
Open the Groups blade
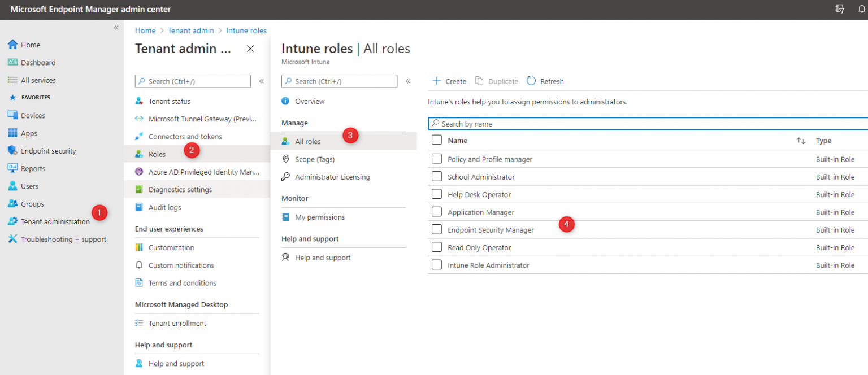[30, 203]
